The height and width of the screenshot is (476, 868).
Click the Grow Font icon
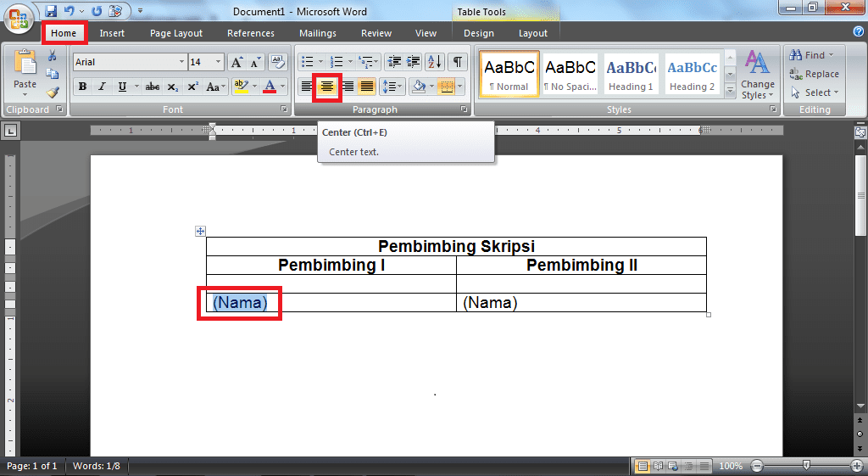(237, 62)
